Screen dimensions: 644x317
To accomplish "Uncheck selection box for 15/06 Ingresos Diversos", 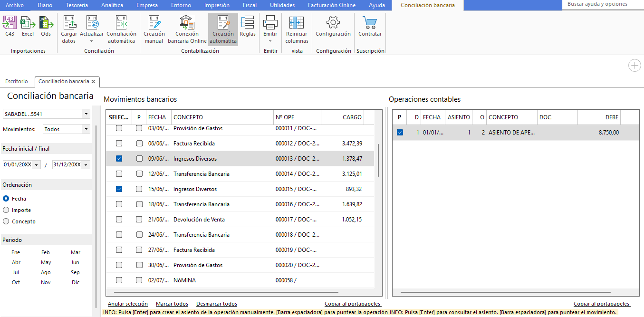I will tap(119, 189).
